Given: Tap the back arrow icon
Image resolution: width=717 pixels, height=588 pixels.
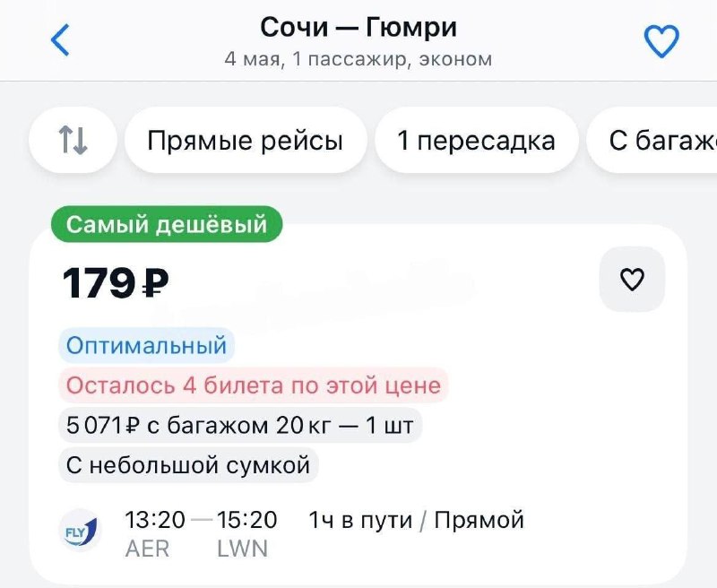Looking at the screenshot, I should 60,40.
